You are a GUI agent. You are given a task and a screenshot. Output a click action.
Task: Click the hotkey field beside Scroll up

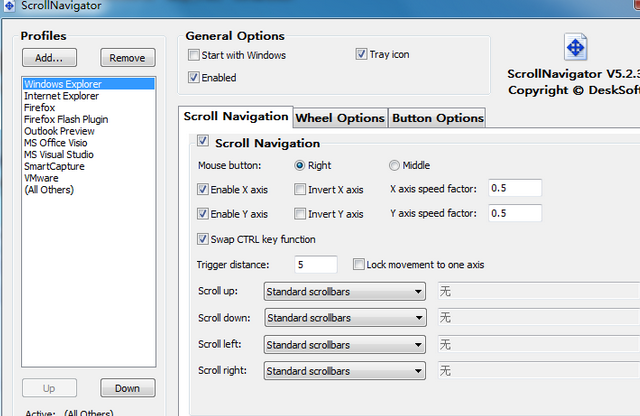pyautogui.click(x=539, y=291)
